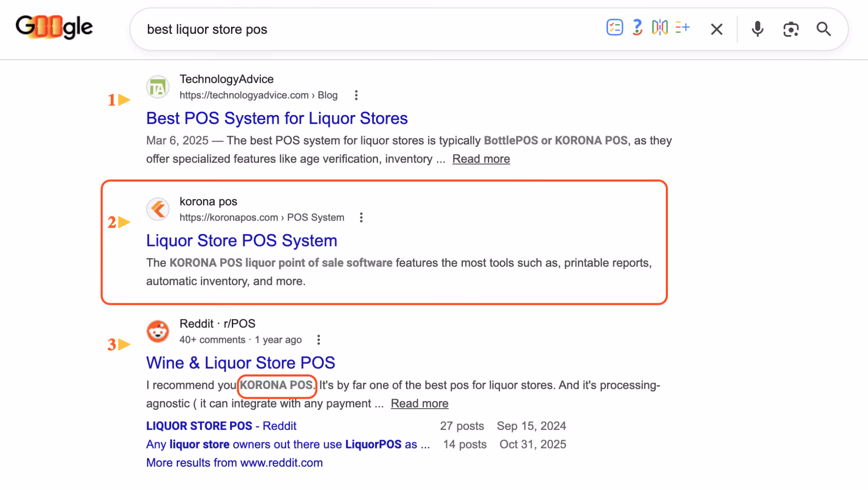
Task: Click the add-to-list extension icon
Action: 682,28
